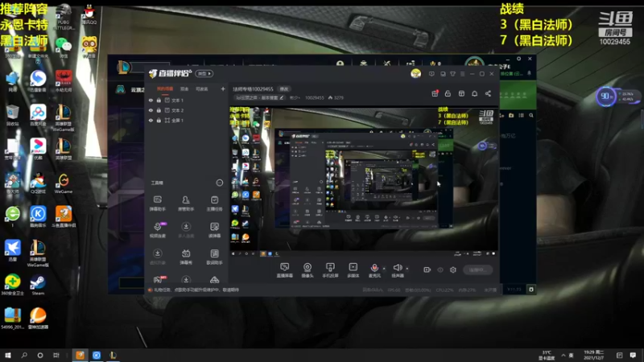Open the hamburger menu in streaming app title bar

[x=462, y=74]
